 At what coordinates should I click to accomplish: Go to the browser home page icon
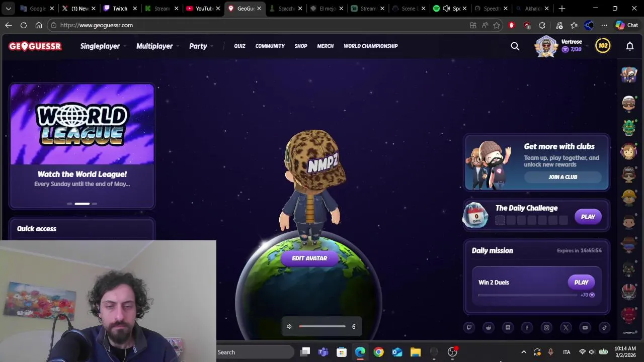(x=39, y=25)
